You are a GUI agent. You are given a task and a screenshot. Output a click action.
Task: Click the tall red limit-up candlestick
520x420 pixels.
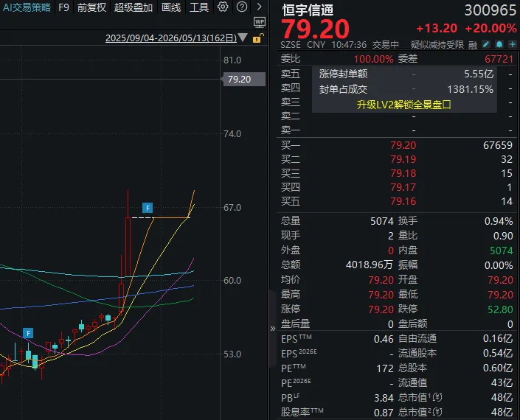pyautogui.click(x=128, y=245)
